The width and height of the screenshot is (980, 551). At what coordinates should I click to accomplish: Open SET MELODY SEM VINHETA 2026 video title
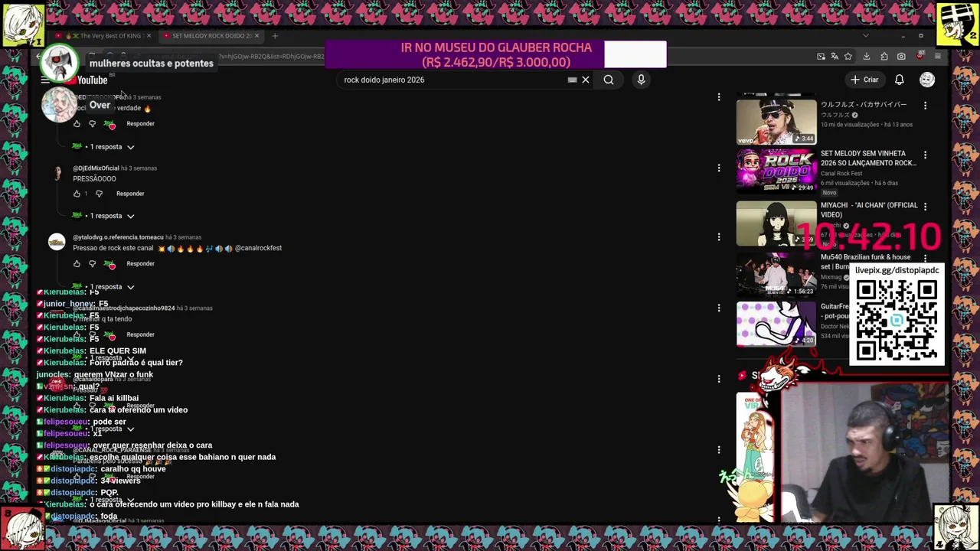click(x=868, y=158)
